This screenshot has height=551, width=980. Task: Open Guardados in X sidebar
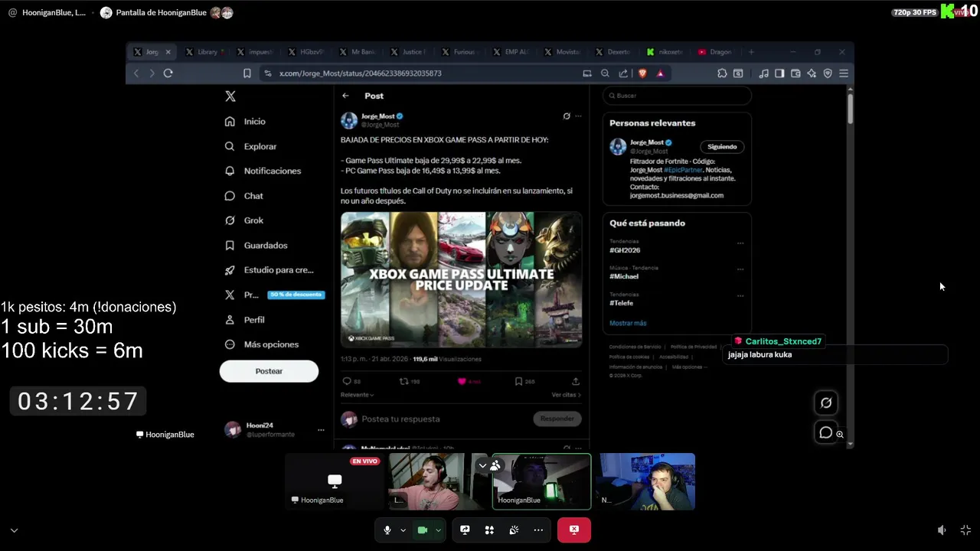point(256,246)
